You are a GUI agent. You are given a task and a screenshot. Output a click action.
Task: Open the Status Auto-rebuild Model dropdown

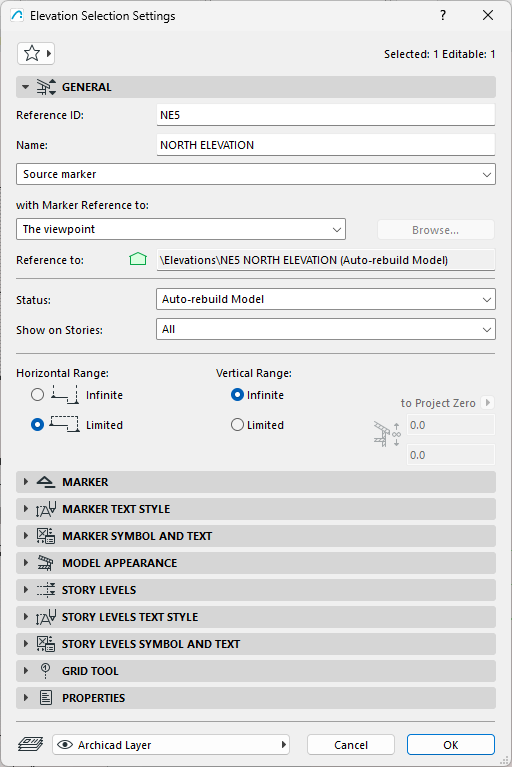pyautogui.click(x=326, y=299)
